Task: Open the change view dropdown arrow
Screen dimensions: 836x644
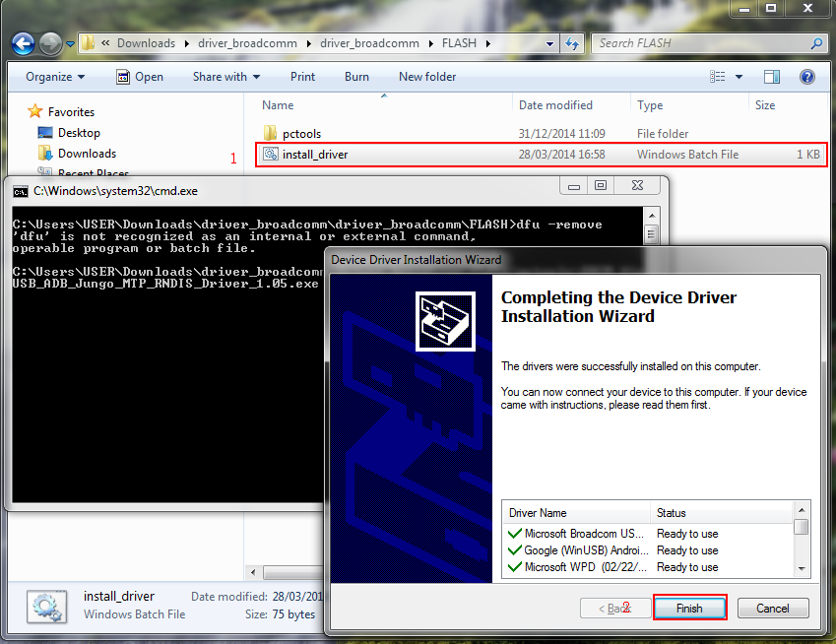Action: [738, 76]
